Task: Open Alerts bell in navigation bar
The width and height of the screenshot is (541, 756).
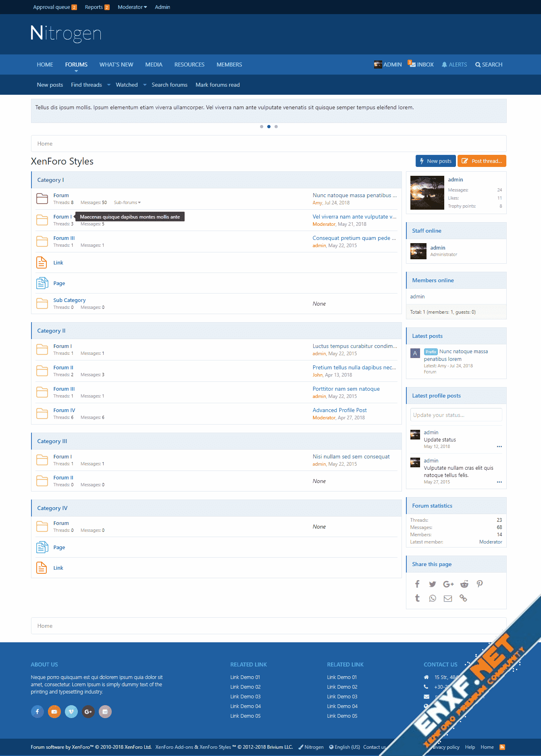Action: pos(454,65)
